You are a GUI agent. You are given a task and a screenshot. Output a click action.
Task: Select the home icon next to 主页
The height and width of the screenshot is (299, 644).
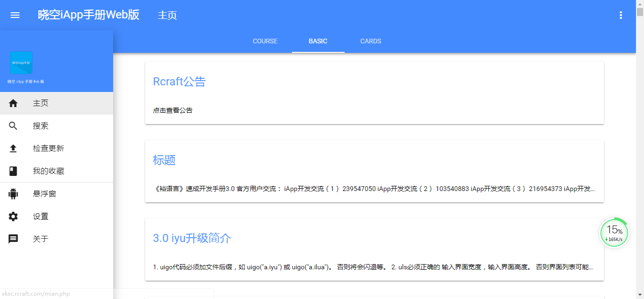pyautogui.click(x=13, y=103)
